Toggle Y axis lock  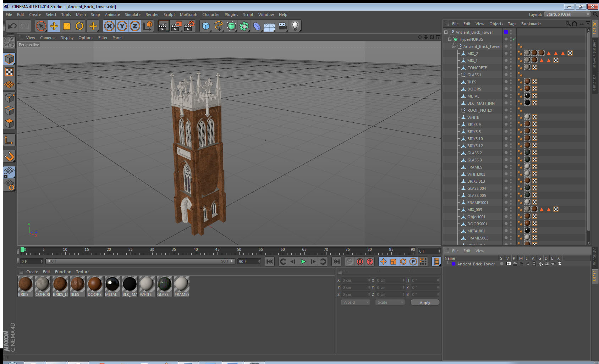point(122,26)
